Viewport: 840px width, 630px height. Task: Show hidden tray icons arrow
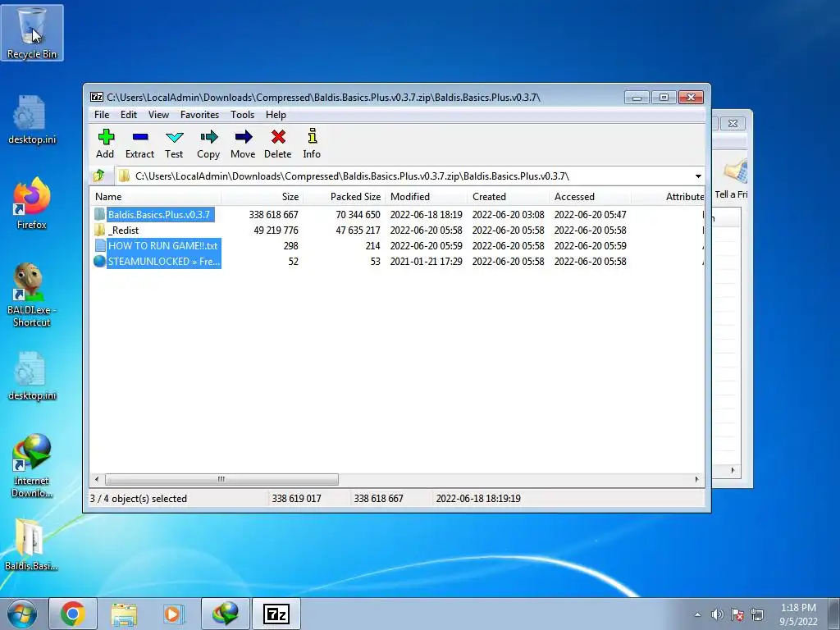pyautogui.click(x=697, y=614)
